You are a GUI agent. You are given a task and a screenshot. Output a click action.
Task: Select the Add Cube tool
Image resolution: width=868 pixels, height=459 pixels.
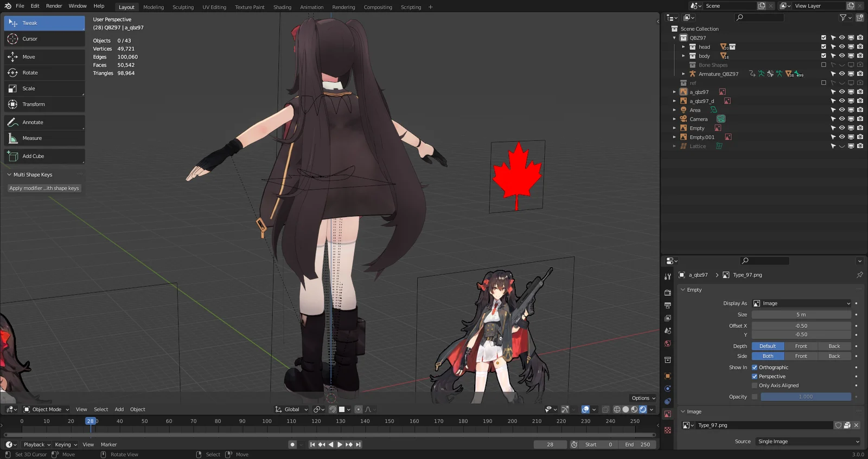(x=44, y=156)
